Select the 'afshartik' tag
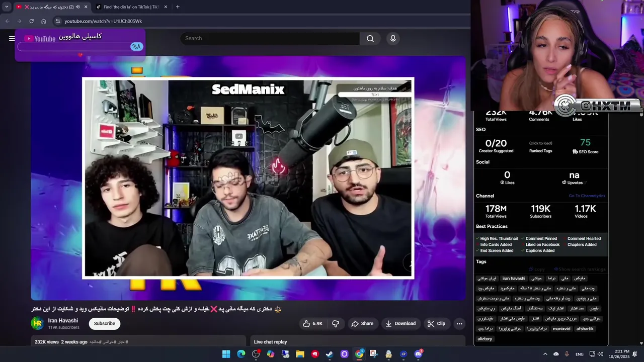Viewport: 644px width, 362px height. pyautogui.click(x=585, y=329)
